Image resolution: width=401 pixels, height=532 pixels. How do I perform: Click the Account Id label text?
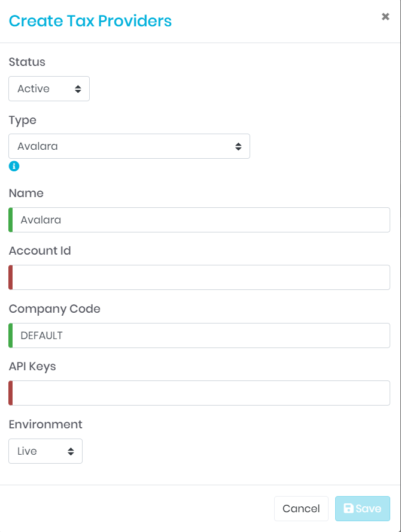[x=40, y=251]
